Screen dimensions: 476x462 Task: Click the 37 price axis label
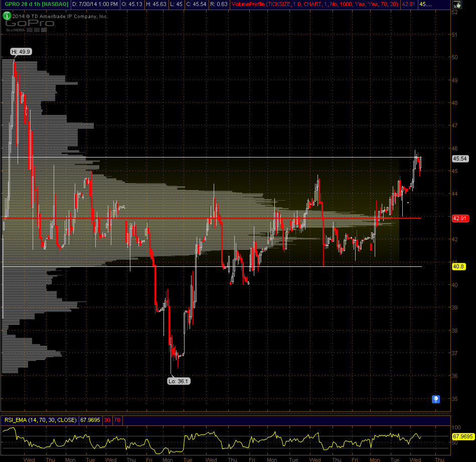(454, 353)
